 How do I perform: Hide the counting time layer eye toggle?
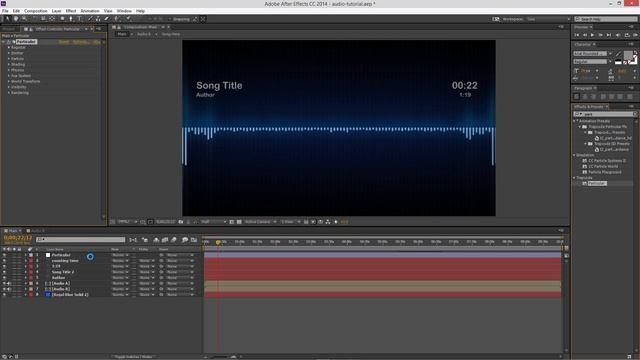pyautogui.click(x=4, y=261)
